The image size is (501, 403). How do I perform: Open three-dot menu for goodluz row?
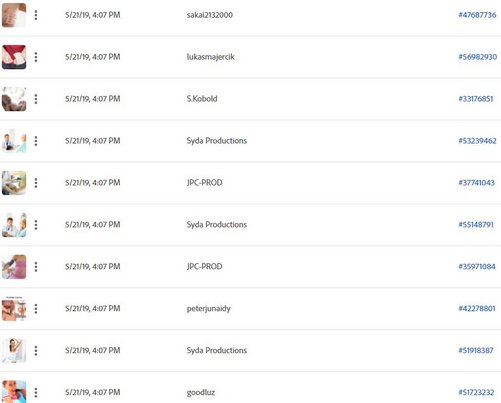pos(36,392)
